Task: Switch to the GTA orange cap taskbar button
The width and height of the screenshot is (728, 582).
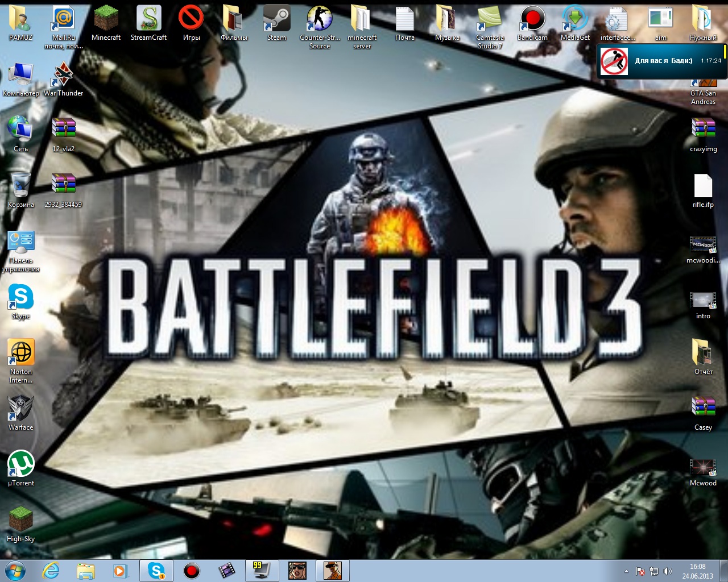Action: pos(332,571)
